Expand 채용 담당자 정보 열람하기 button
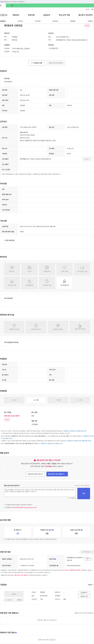94x644 pixels. [x=57, y=474]
